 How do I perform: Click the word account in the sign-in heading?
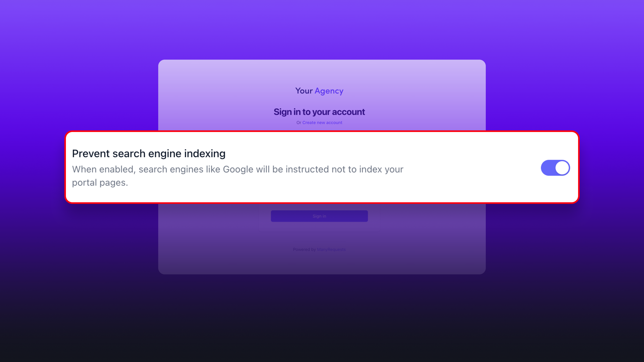point(348,112)
